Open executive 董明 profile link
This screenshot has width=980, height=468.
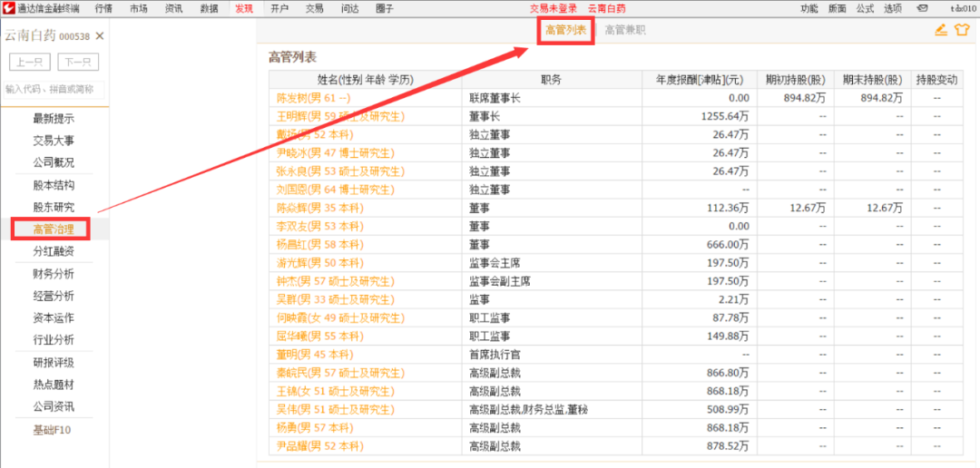point(315,355)
